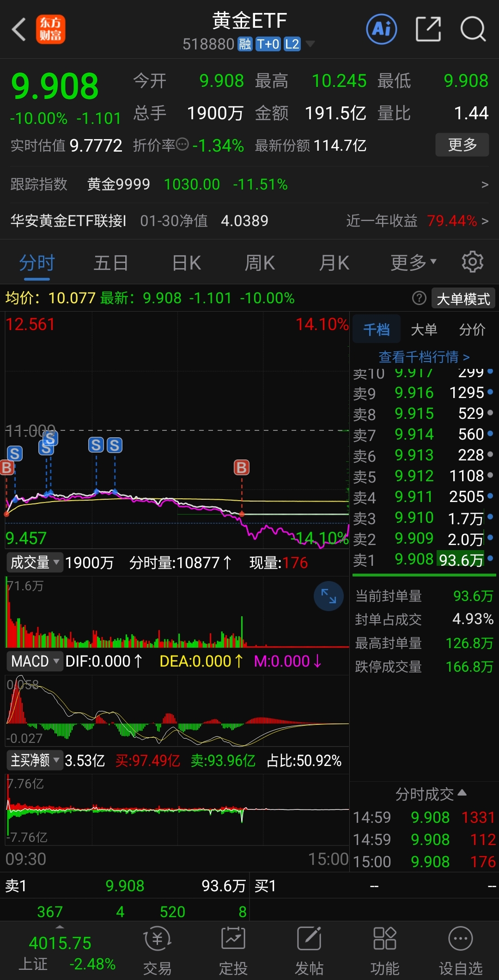Open MACD indicator dropdown

(x=35, y=661)
